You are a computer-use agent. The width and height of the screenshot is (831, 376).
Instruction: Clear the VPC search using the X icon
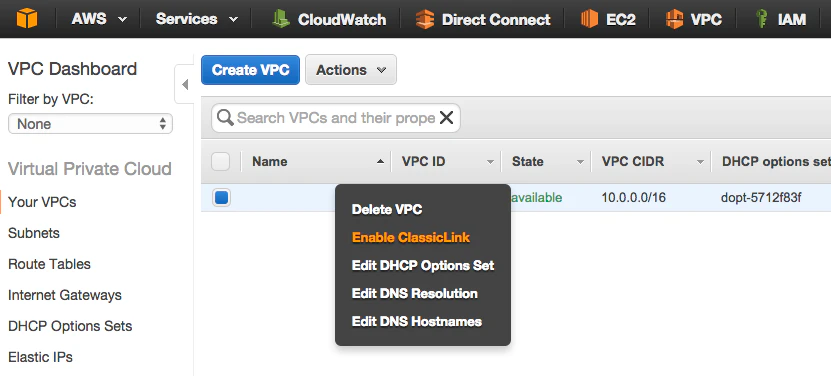pyautogui.click(x=447, y=118)
